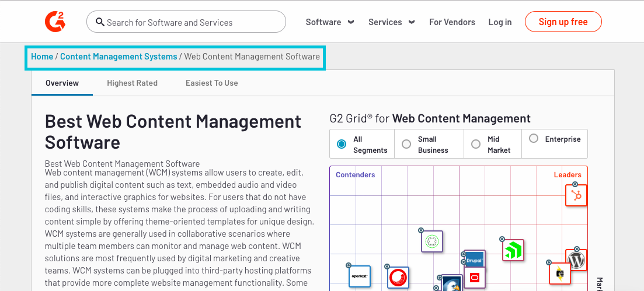Viewport: 644px width, 291px height.
Task: Go to Home via the breadcrumb
Action: pyautogui.click(x=42, y=57)
